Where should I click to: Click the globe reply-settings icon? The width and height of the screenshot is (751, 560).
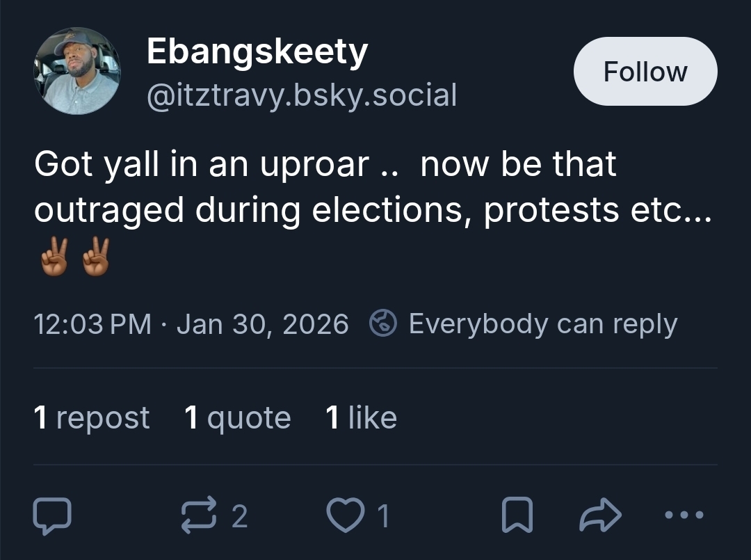[383, 324]
